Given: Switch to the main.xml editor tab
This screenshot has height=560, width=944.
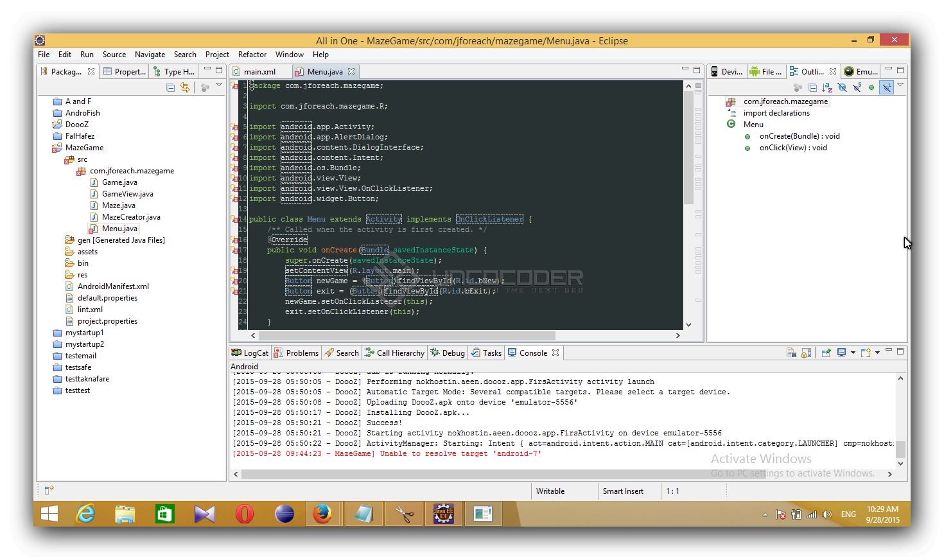Looking at the screenshot, I should [x=259, y=71].
